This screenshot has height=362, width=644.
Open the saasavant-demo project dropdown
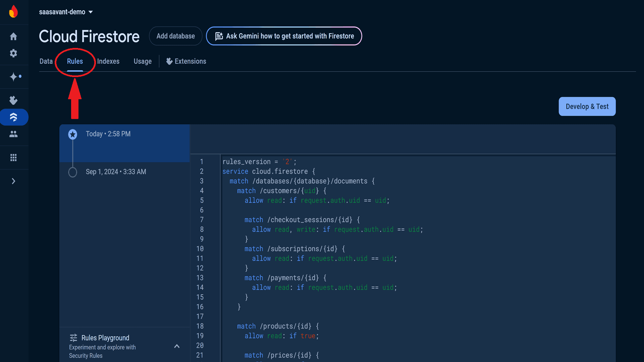pos(66,12)
